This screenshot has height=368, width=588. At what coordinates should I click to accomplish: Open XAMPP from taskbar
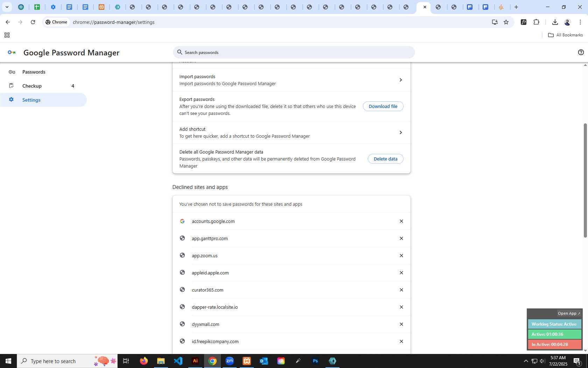click(247, 361)
